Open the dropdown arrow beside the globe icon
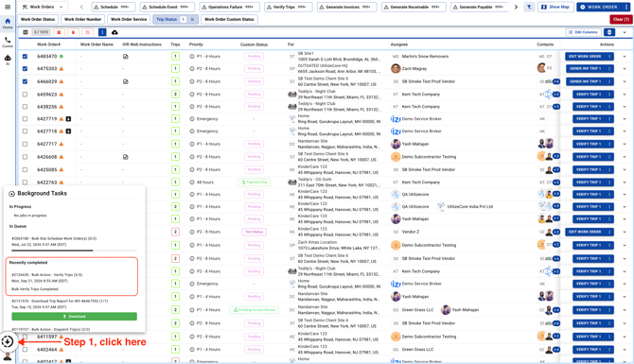The width and height of the screenshot is (634, 364). [625, 32]
